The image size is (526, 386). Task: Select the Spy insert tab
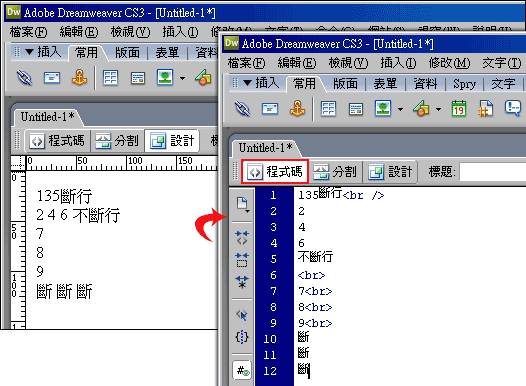coord(464,84)
